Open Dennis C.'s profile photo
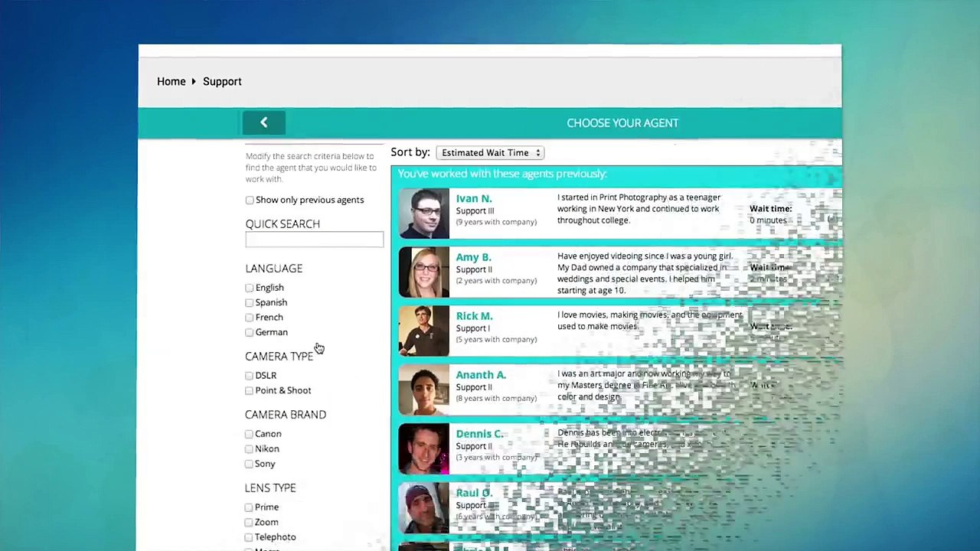Viewport: 980px width, 551px height. coord(424,449)
